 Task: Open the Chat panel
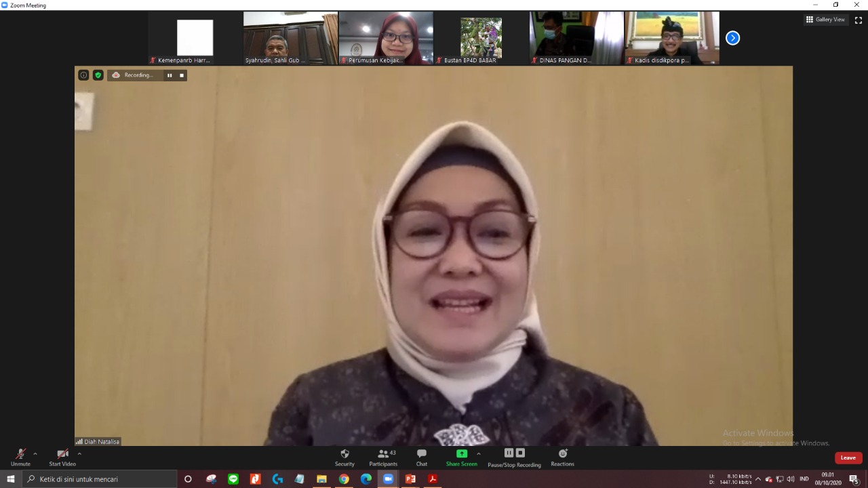[422, 457]
